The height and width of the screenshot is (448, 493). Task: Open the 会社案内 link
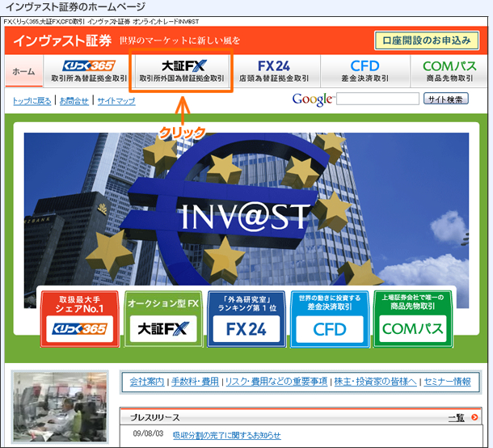click(x=147, y=382)
